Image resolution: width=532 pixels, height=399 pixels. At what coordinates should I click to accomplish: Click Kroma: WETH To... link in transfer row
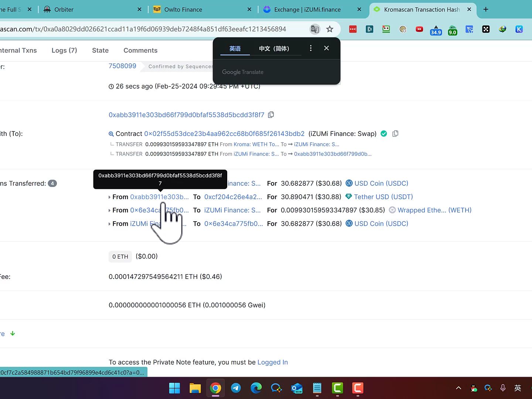pyautogui.click(x=256, y=144)
